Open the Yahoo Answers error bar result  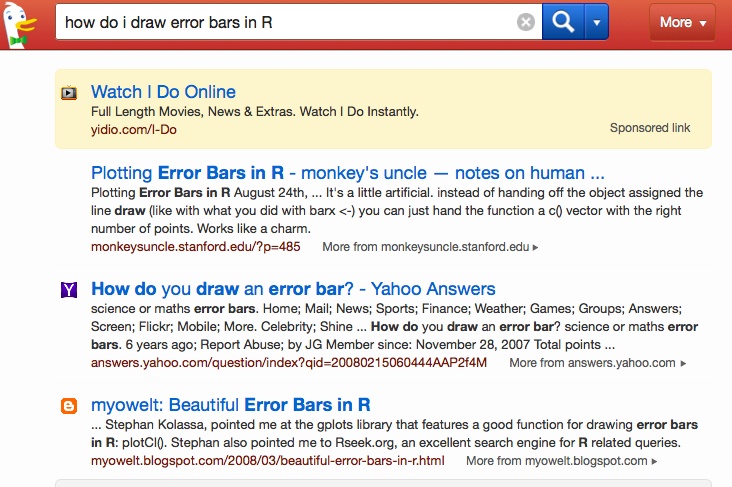293,289
